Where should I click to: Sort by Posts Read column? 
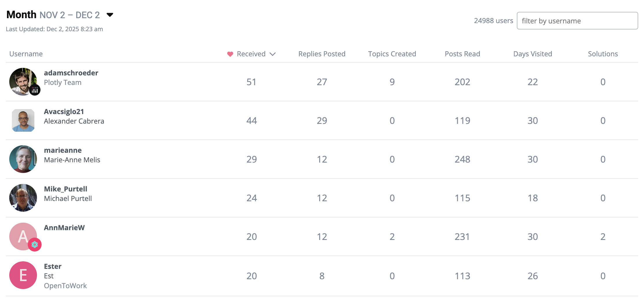click(x=462, y=54)
